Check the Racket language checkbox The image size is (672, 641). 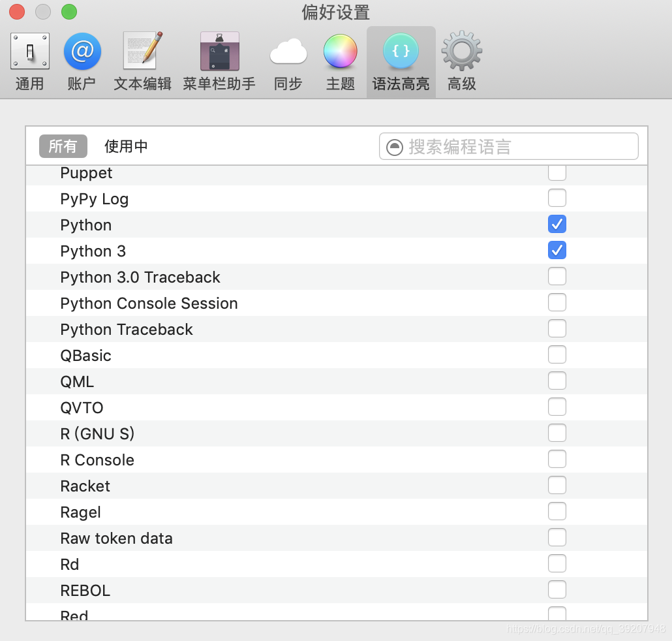pyautogui.click(x=557, y=485)
